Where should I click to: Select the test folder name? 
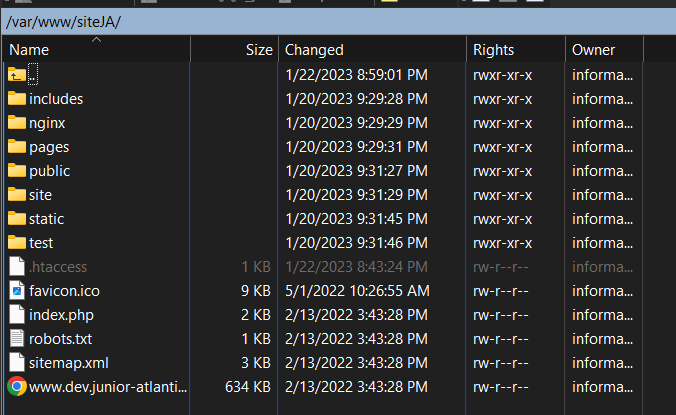(x=41, y=242)
